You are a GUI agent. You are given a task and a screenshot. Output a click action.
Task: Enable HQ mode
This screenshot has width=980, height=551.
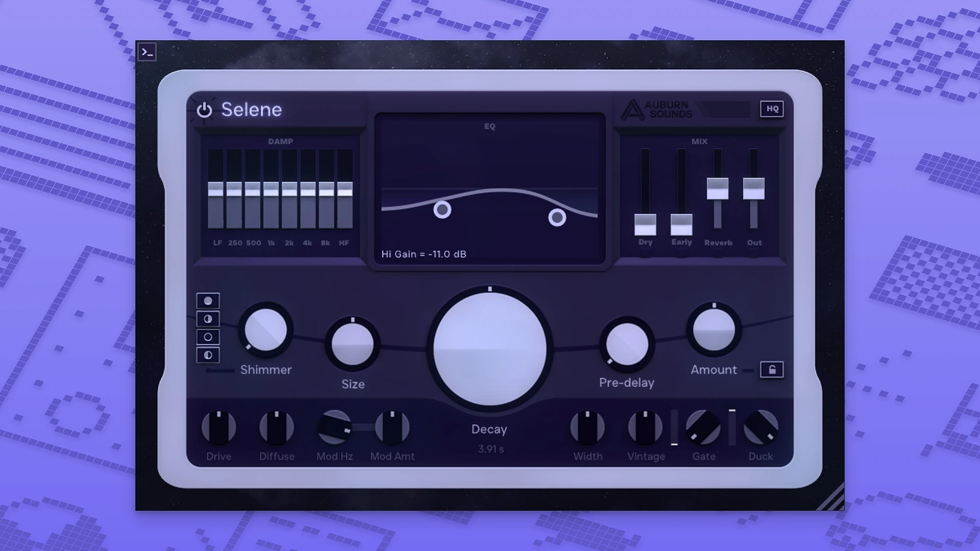point(771,109)
